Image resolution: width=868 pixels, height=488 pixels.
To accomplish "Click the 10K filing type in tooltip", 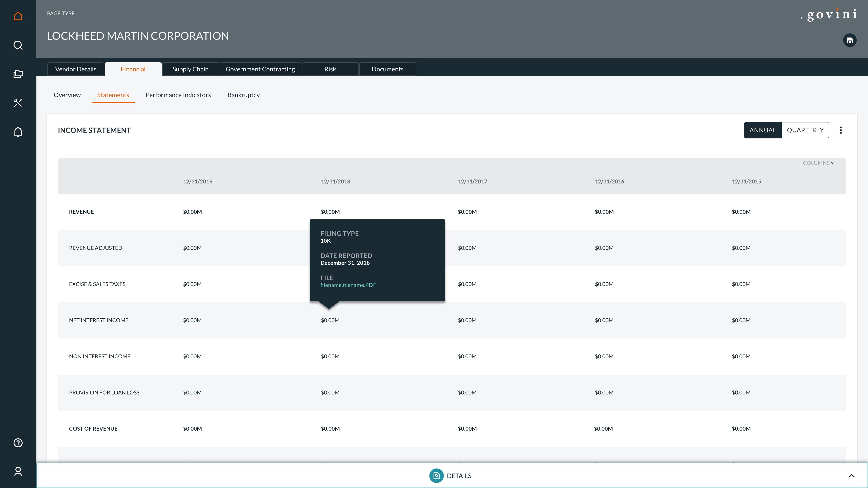I will 325,240.
